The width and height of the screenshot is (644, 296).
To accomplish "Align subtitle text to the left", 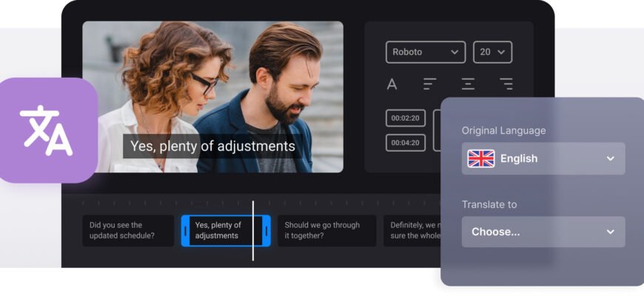I will [429, 84].
